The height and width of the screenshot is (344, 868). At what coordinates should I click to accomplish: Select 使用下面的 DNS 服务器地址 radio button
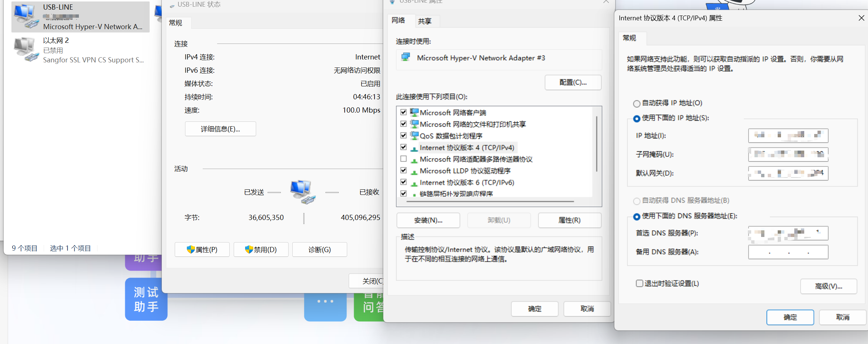pos(637,217)
